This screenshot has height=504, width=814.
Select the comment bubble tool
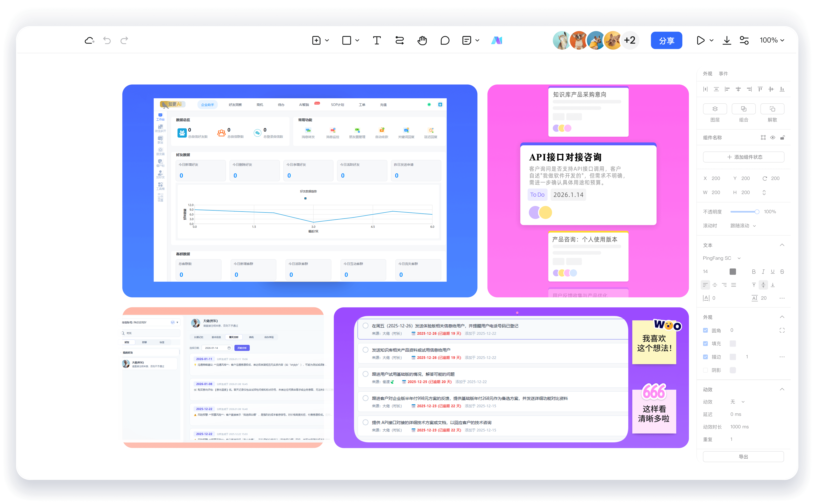point(444,40)
